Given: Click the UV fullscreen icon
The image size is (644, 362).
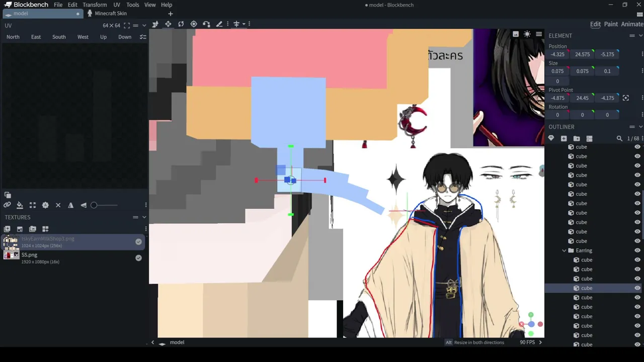Looking at the screenshot, I should tap(126, 26).
